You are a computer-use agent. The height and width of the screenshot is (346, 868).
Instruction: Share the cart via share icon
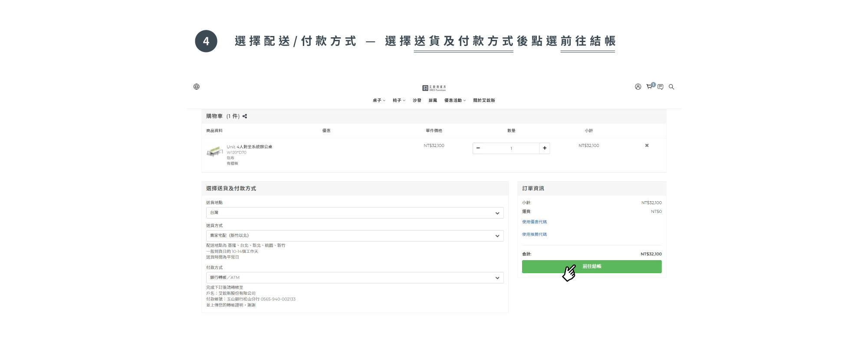pyautogui.click(x=245, y=116)
